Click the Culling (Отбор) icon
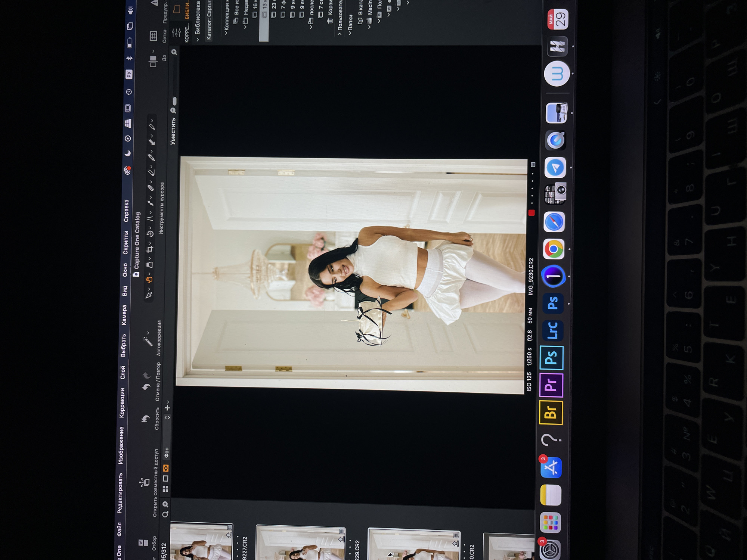 tap(143, 543)
